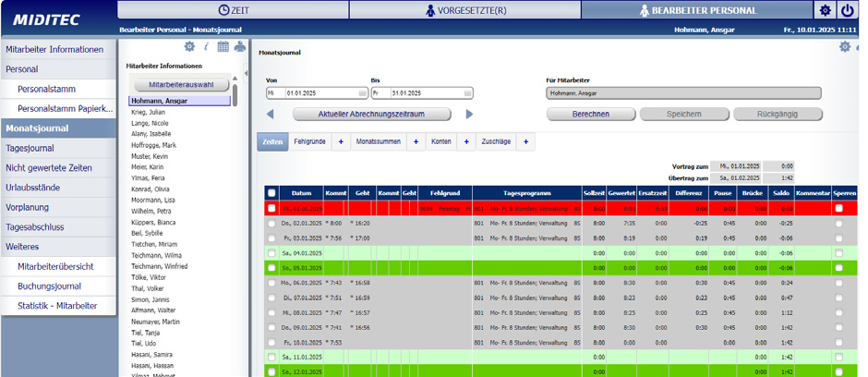Switch to the ZEIT top tab
868x377 pixels.
233,10
